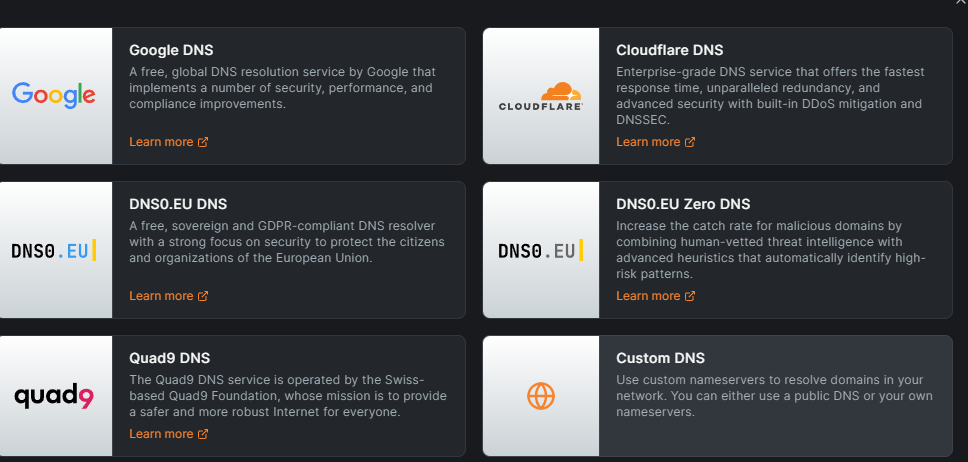Open the Learn more link under DNS0.EU Zero DNS
The image size is (968, 462).
click(648, 296)
